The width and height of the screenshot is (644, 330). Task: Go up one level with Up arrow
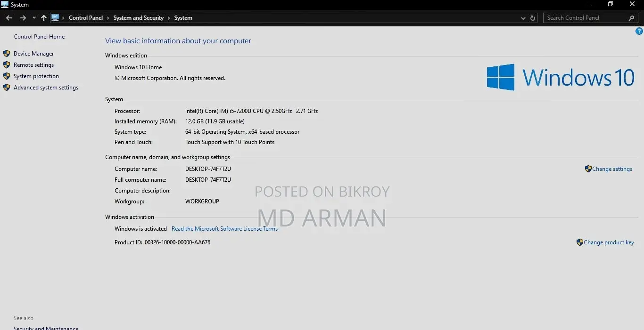tap(44, 18)
